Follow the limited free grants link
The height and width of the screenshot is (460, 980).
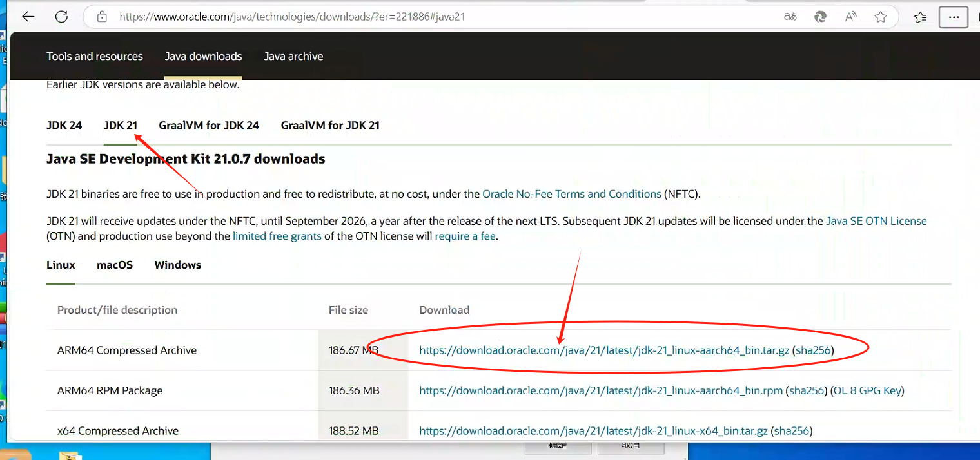click(x=277, y=236)
